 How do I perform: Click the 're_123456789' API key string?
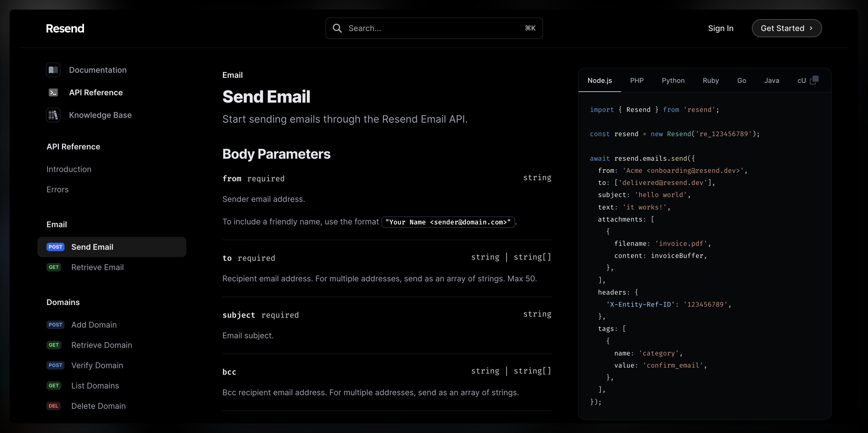pyautogui.click(x=724, y=134)
